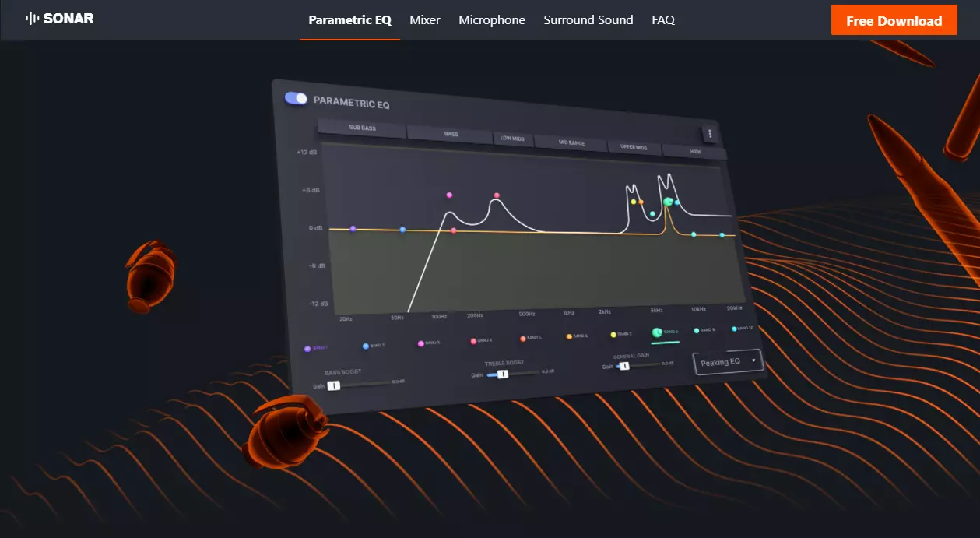Select Band 1 purple dot in legend

307,349
